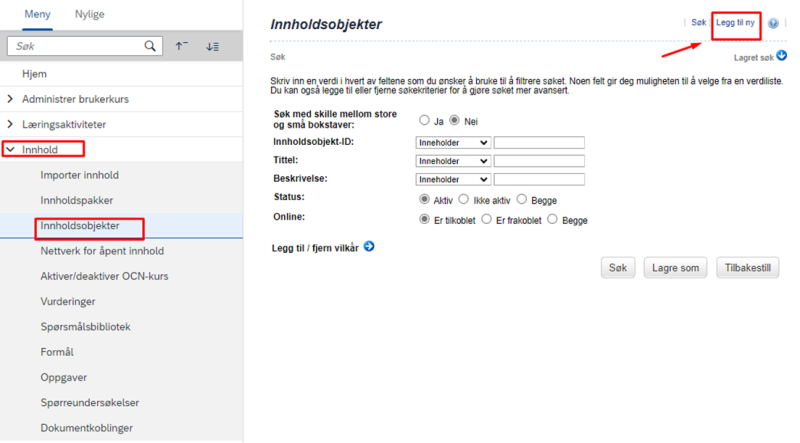Open the Innholdsobjekt-ID Inneholder dropdown

pyautogui.click(x=453, y=143)
